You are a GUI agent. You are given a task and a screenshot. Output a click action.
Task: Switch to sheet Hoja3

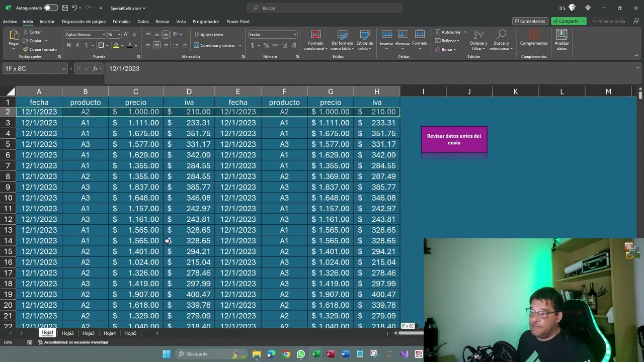(x=88, y=333)
